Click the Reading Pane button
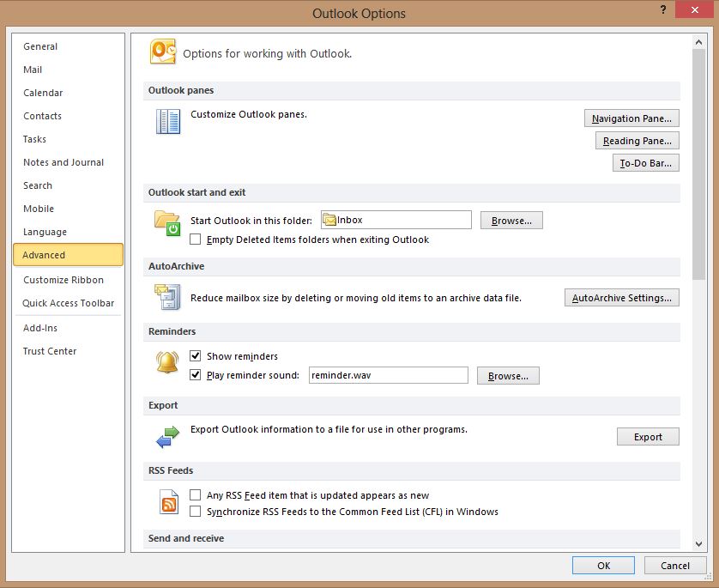 [637, 141]
